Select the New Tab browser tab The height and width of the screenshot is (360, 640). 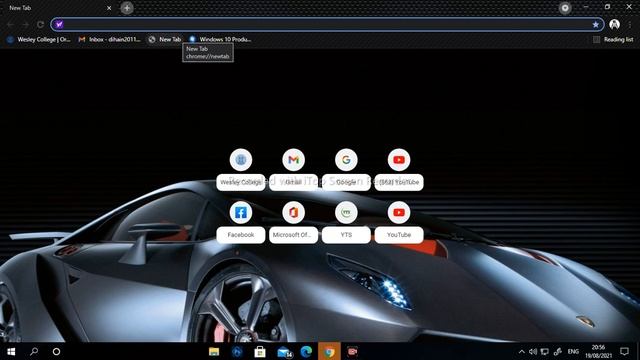coord(57,8)
